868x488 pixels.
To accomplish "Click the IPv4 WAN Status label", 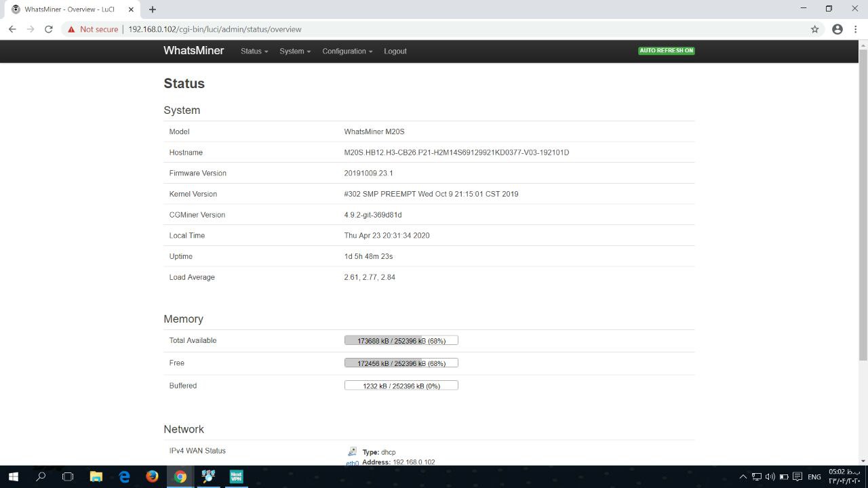I will click(197, 451).
